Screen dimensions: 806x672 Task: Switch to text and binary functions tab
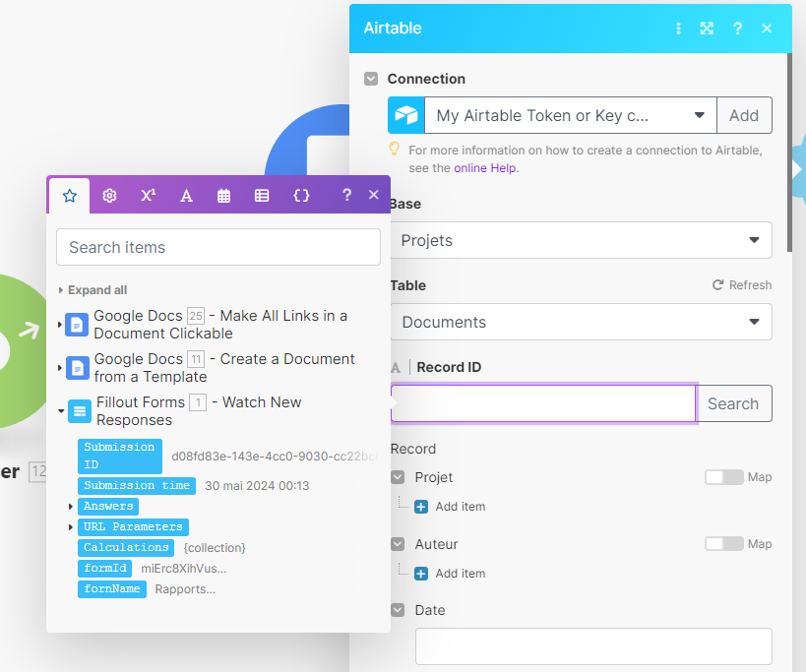point(186,196)
